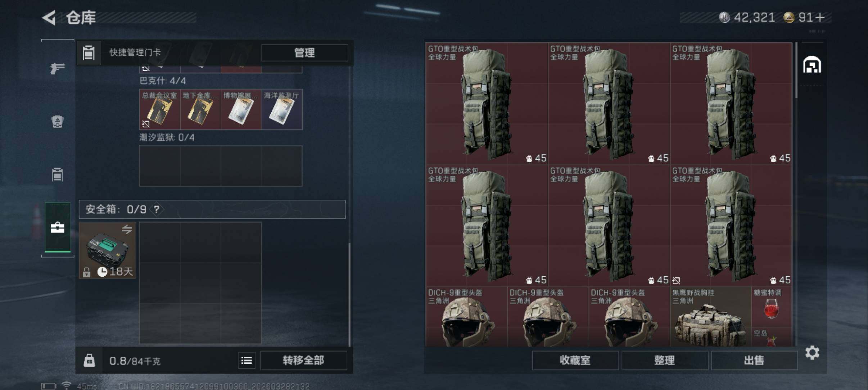Select the keycard holder sidebar icon
The height and width of the screenshot is (390, 868).
tap(57, 174)
